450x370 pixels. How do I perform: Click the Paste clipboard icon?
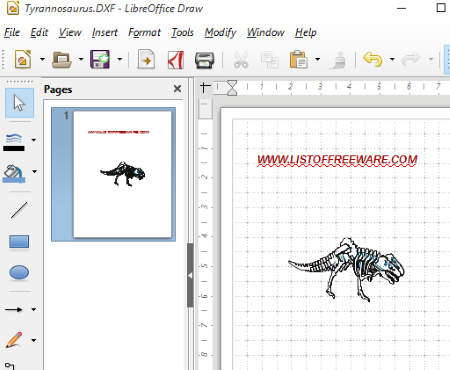[x=298, y=59]
